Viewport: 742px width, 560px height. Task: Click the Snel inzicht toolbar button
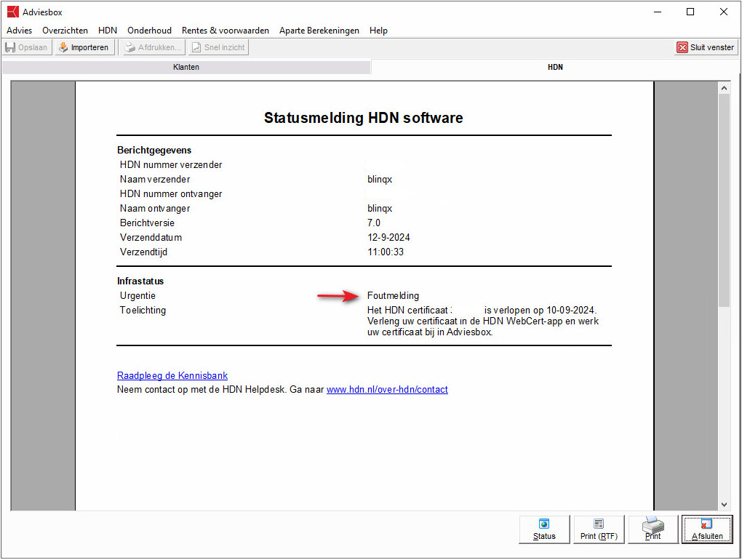tap(219, 47)
